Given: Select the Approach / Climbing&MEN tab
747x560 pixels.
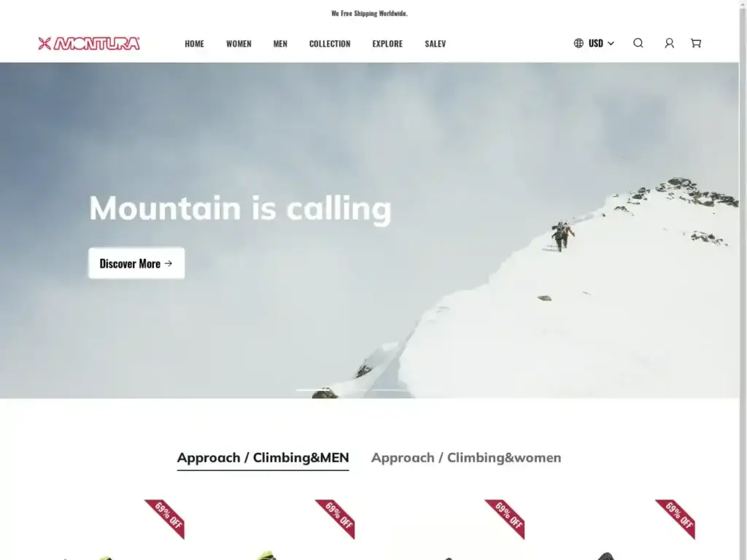Looking at the screenshot, I should click(263, 458).
